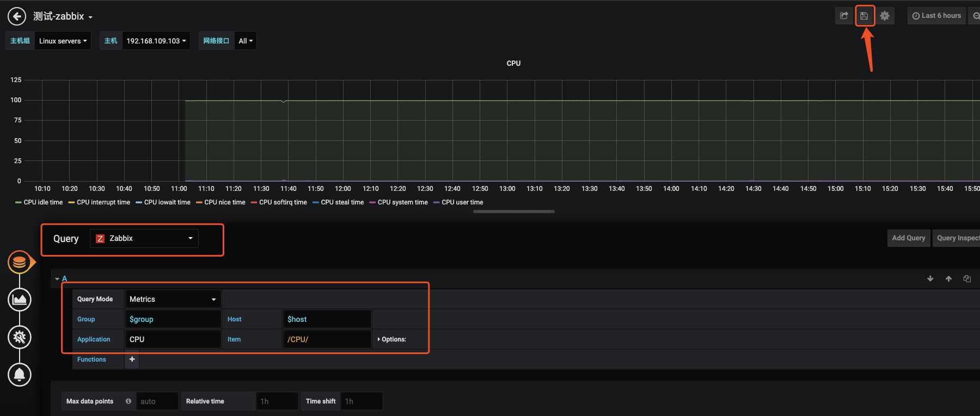Click the Query Mode label
The width and height of the screenshot is (980, 416).
click(95, 299)
